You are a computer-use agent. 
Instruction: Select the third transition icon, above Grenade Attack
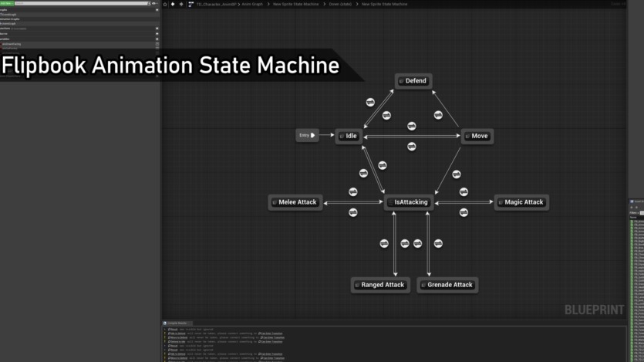click(418, 244)
